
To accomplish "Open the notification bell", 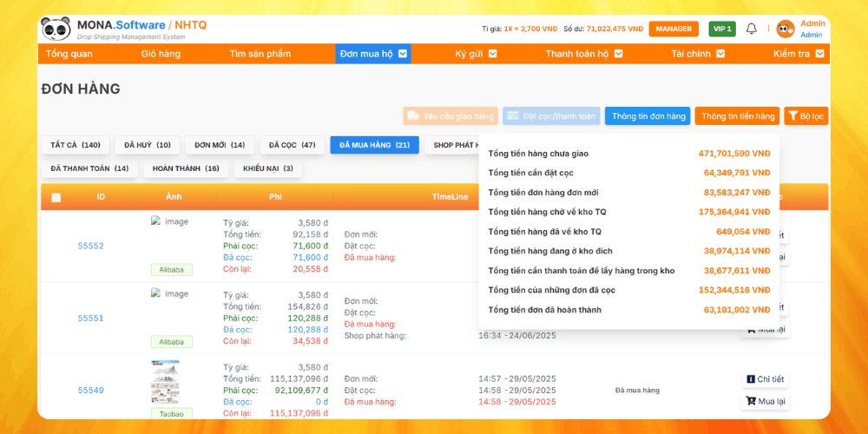I will click(752, 29).
